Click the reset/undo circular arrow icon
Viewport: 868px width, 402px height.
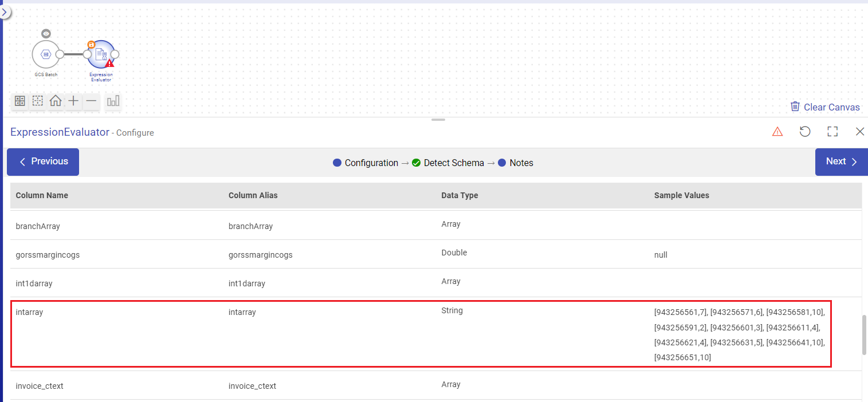pos(805,132)
